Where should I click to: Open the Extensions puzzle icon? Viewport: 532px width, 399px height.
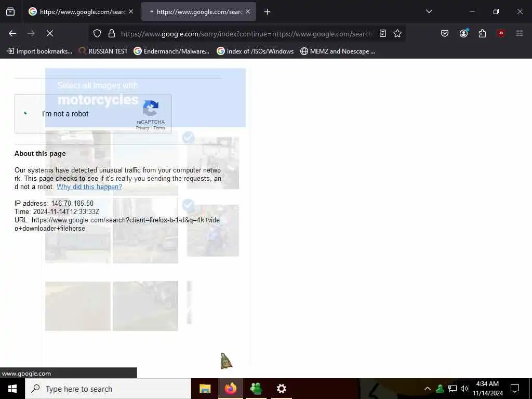coord(482,33)
